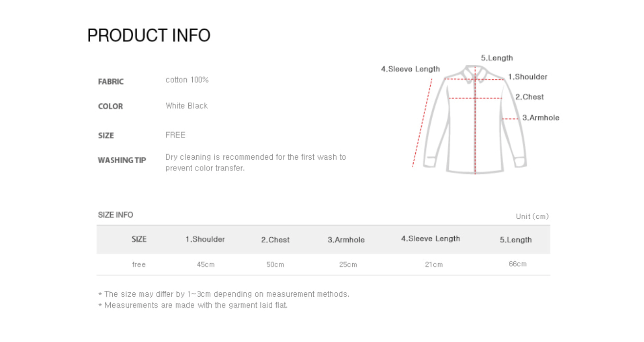Screen dimensions: 644x342
Task: Click the WASHING TIP label
Action: pyautogui.click(x=122, y=160)
